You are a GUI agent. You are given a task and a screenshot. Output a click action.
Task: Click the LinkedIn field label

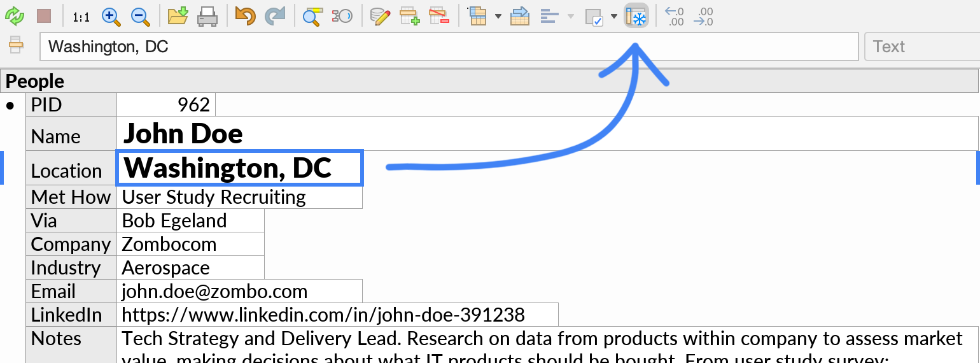tap(71, 315)
